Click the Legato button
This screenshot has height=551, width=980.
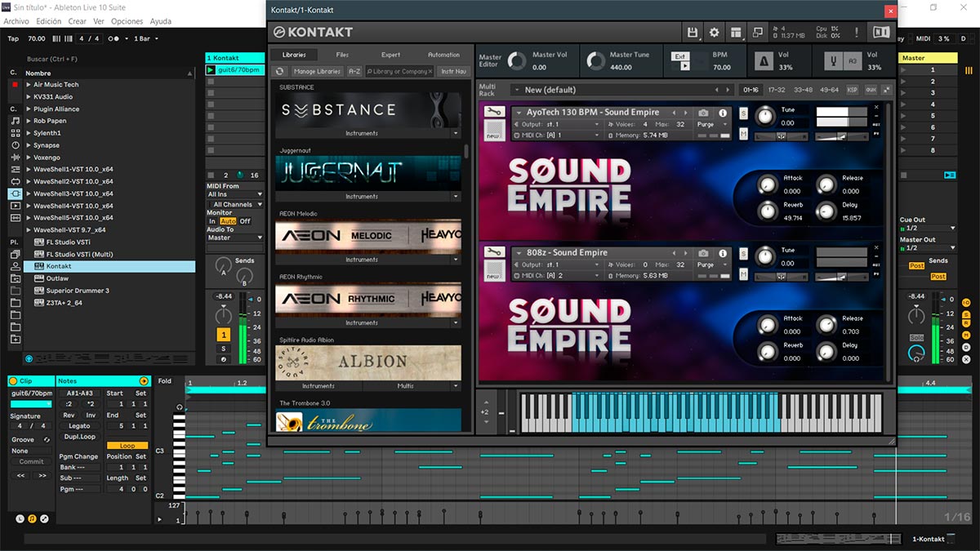coord(79,426)
